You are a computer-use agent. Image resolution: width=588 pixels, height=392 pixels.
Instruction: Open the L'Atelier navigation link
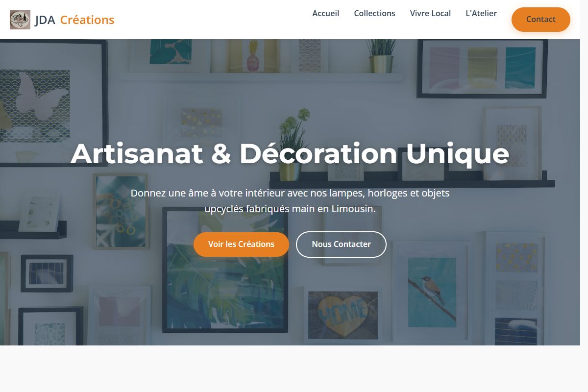pyautogui.click(x=481, y=13)
